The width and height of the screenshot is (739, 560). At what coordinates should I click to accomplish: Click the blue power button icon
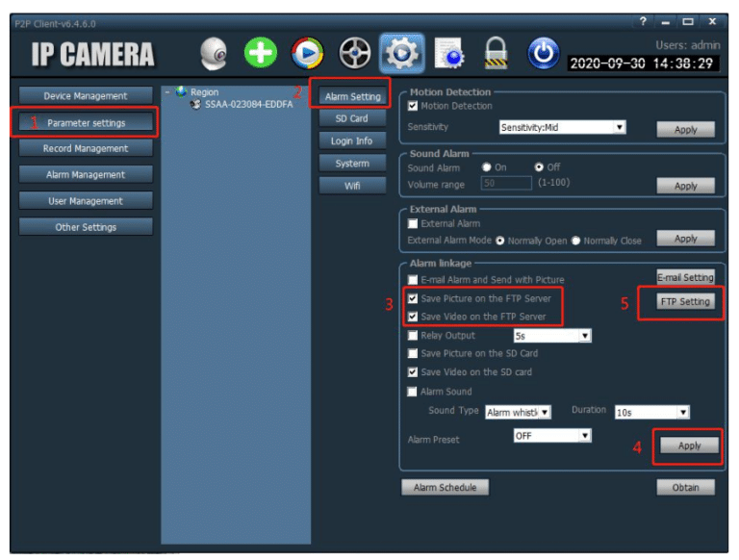point(544,55)
